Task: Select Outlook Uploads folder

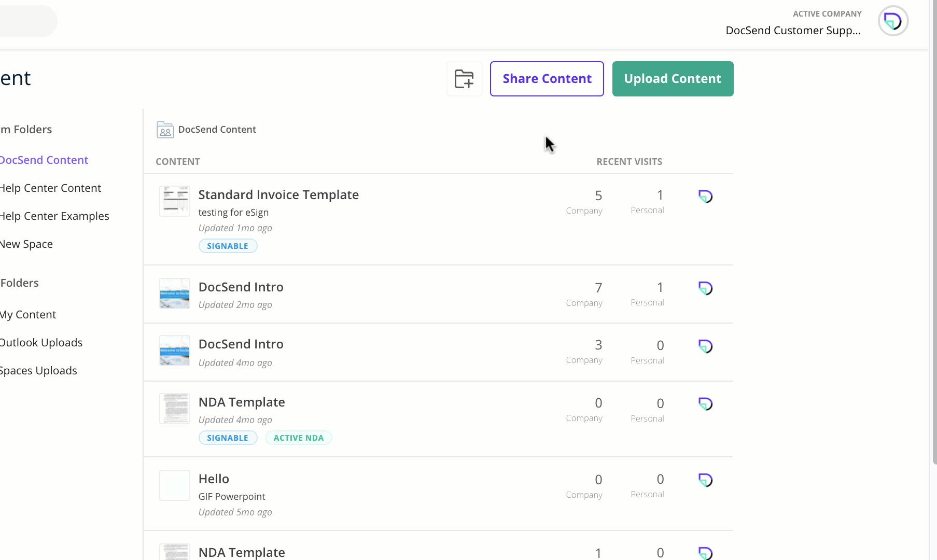Action: point(41,343)
